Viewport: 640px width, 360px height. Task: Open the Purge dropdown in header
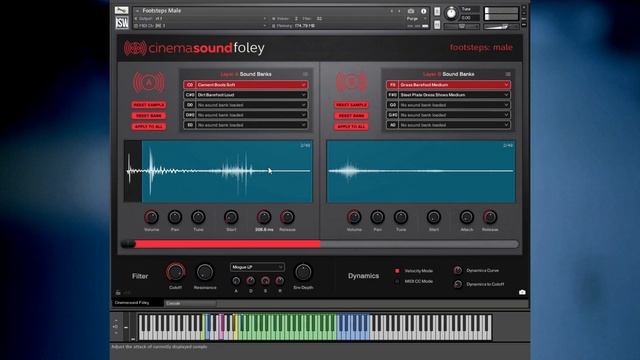(416, 19)
